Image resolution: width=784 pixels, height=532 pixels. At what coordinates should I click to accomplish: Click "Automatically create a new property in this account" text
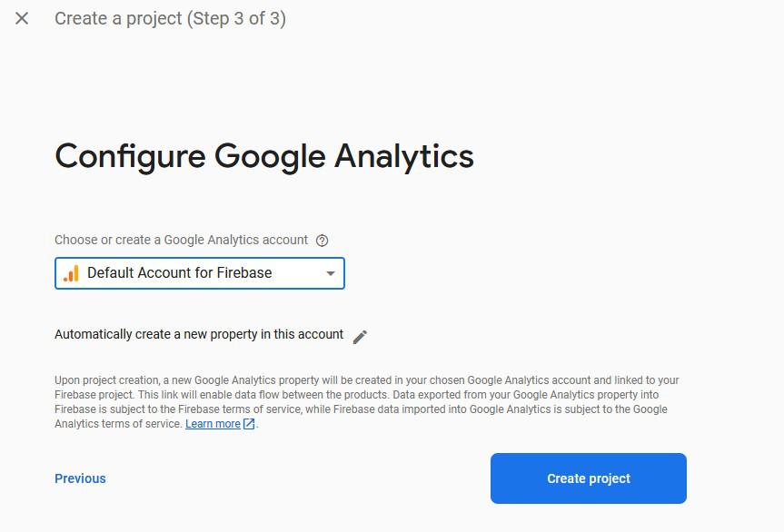(199, 334)
